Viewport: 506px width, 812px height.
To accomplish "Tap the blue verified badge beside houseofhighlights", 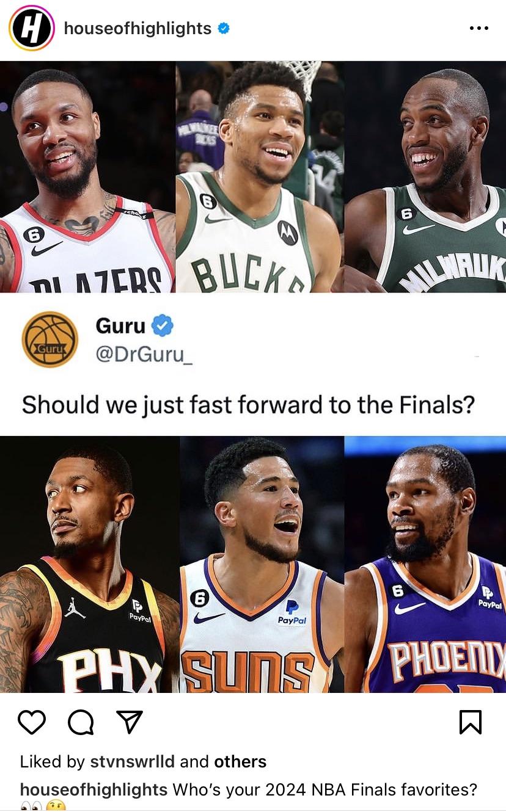I will (224, 28).
